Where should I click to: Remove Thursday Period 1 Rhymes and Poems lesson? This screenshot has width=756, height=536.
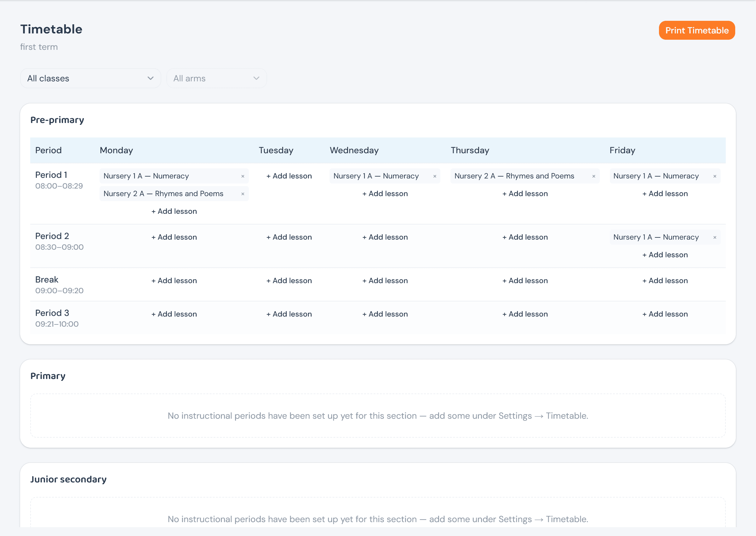point(593,176)
